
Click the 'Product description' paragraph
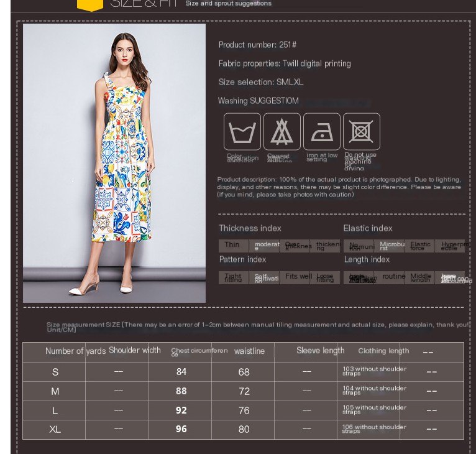[339, 187]
